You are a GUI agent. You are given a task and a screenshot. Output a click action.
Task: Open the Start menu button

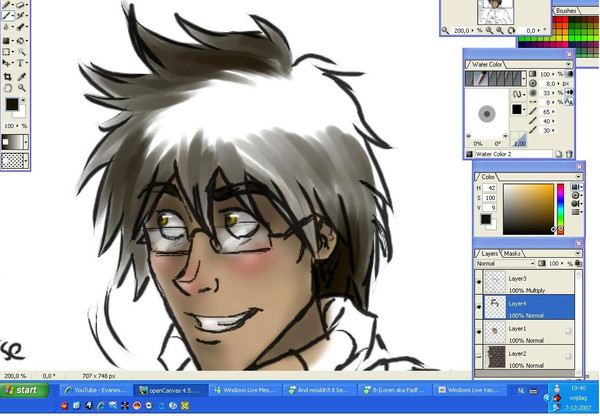25,390
